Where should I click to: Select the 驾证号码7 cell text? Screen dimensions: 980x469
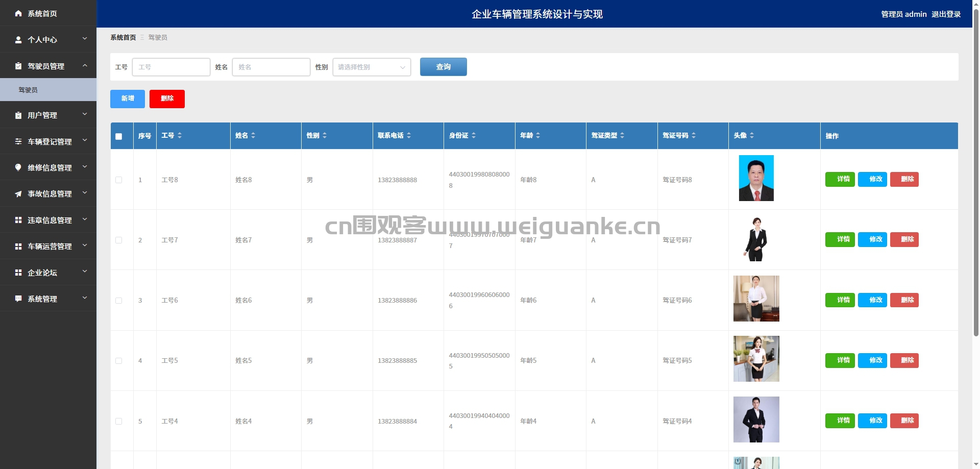[x=677, y=240]
